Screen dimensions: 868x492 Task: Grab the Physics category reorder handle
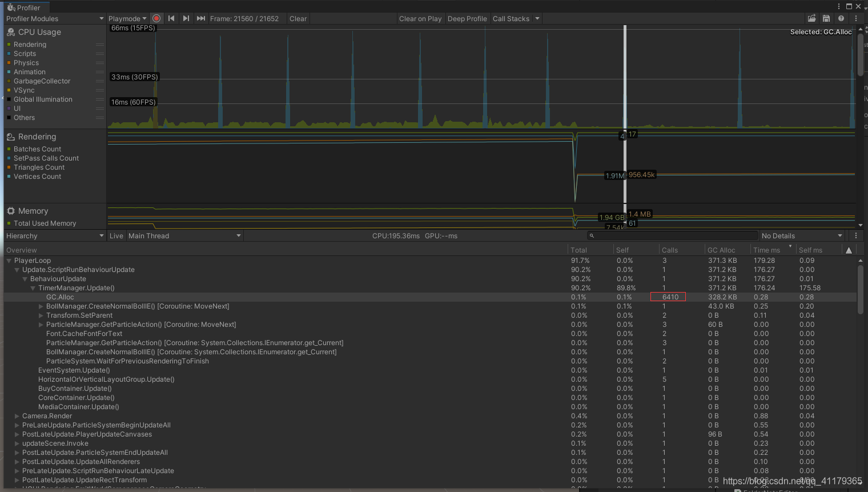[x=100, y=63]
